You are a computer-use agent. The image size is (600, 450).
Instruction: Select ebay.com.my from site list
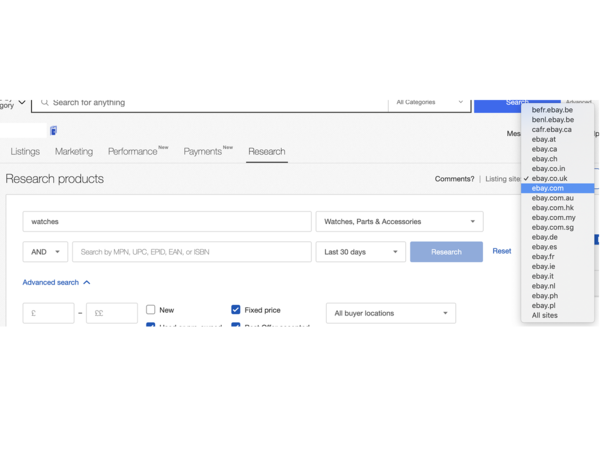558,217
